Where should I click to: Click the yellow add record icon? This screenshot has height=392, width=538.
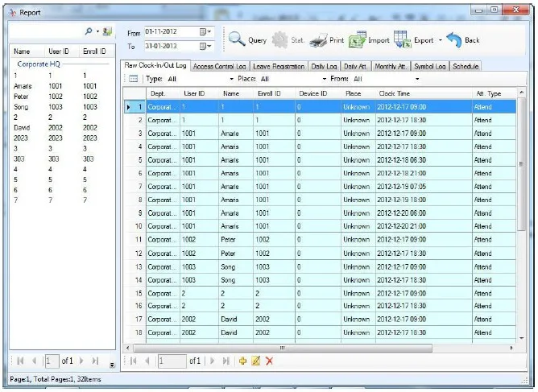[x=242, y=361]
